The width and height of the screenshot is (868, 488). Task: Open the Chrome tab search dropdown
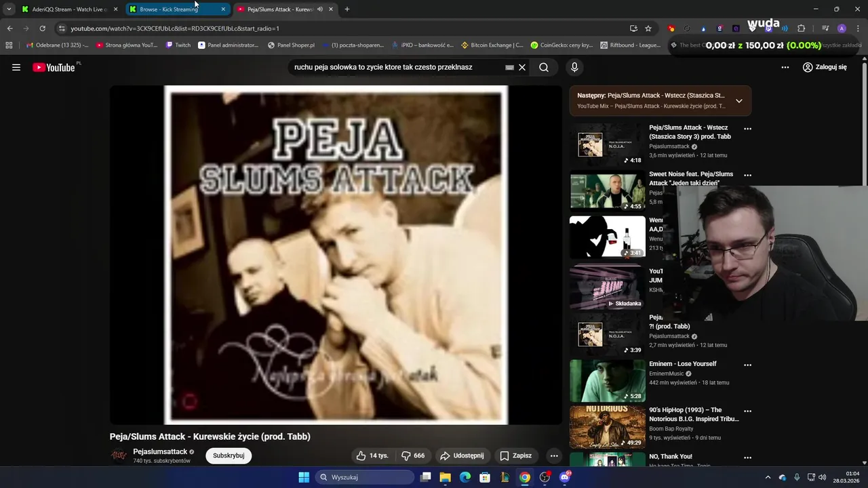point(9,9)
